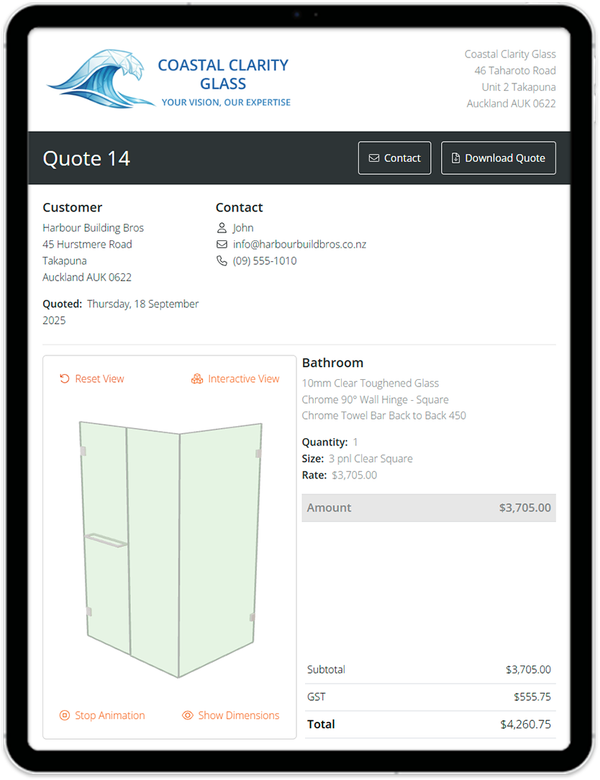The width and height of the screenshot is (600, 780).
Task: Click the Amount row
Action: click(x=429, y=508)
